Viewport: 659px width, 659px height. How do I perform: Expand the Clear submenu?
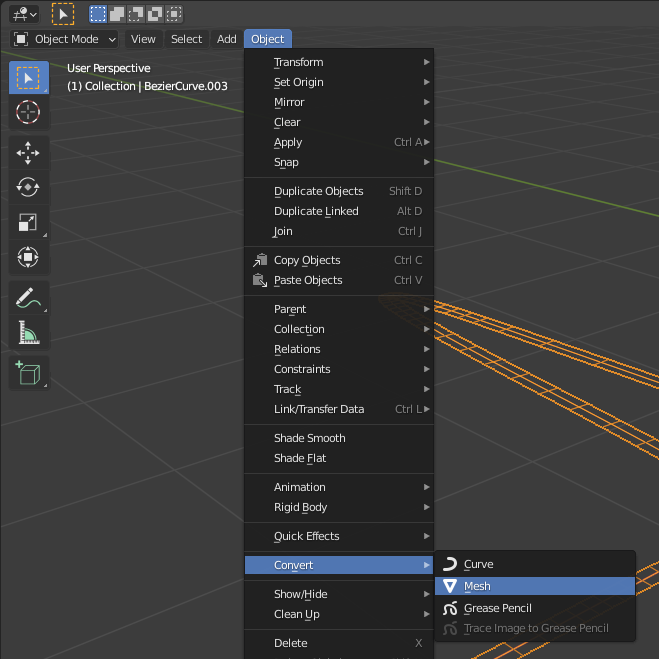pyautogui.click(x=339, y=122)
